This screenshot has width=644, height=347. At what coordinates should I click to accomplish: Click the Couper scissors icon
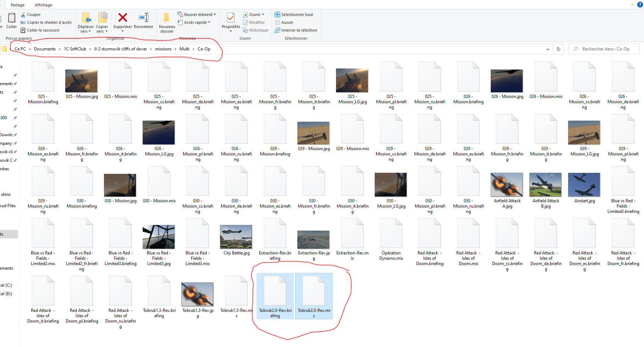(x=23, y=15)
